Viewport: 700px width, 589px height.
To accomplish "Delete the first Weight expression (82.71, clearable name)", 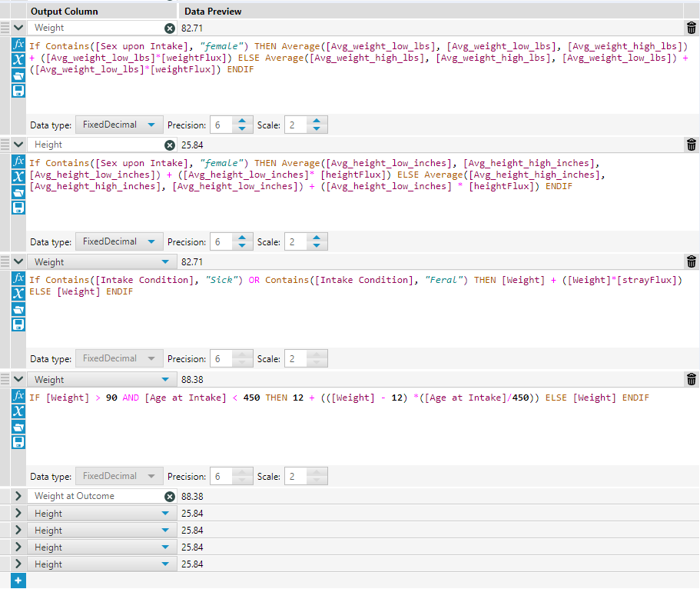I will click(x=691, y=28).
